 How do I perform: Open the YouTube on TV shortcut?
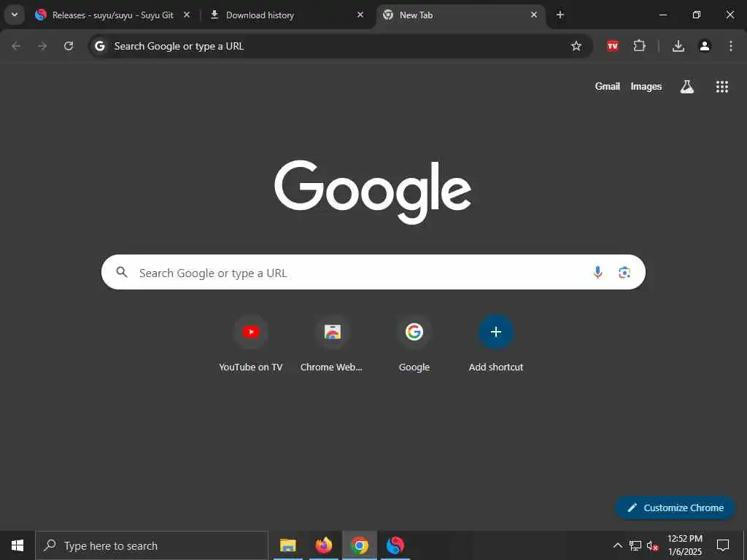[x=251, y=344]
